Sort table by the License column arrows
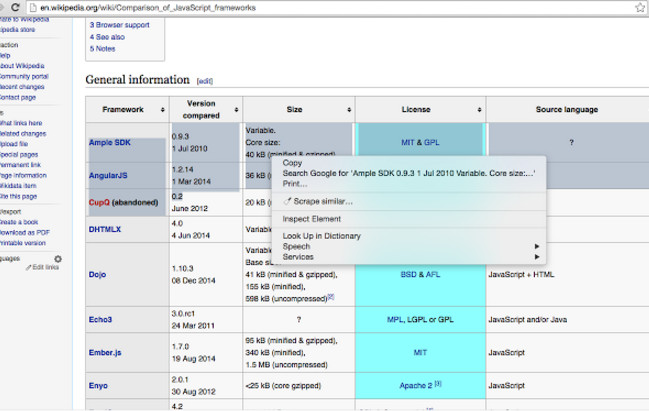The width and height of the screenshot is (649, 411). click(479, 110)
